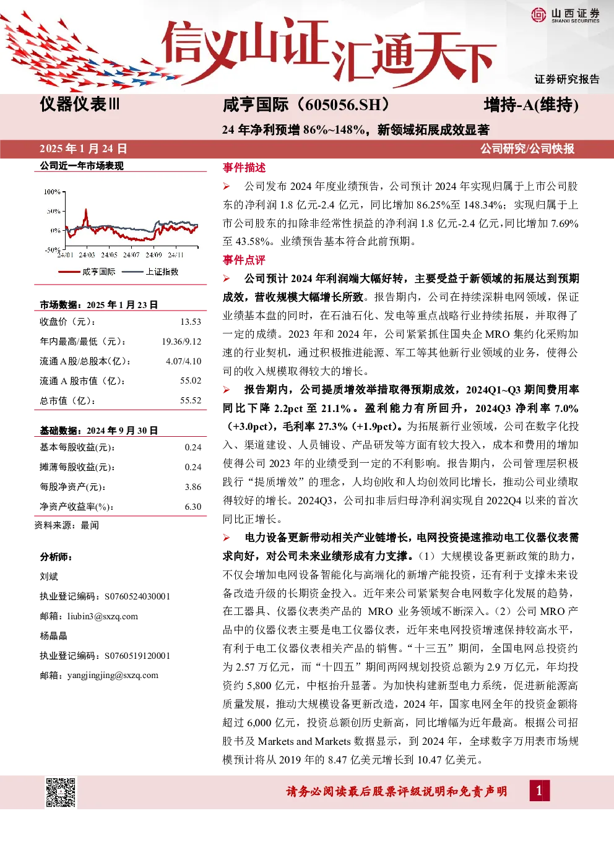Screen dimensions: 614x868
Task: Click the red 咸亨国际 legend line
Action: 69,272
